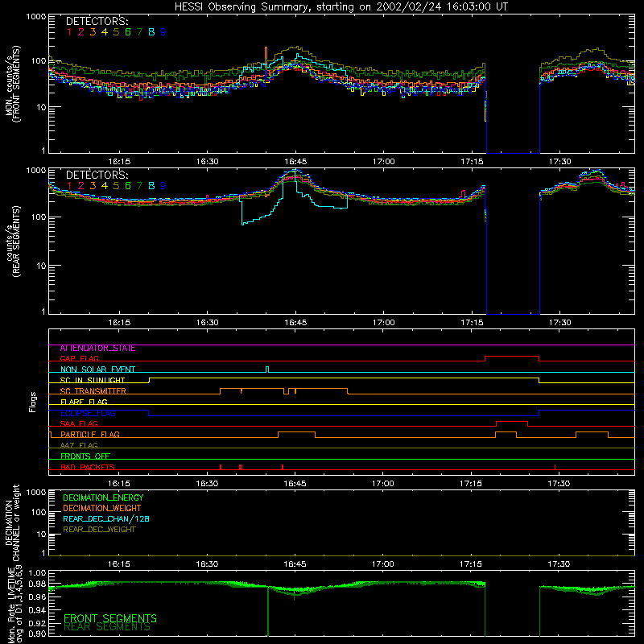Click 17:30 tick under front segments plot

(x=559, y=162)
